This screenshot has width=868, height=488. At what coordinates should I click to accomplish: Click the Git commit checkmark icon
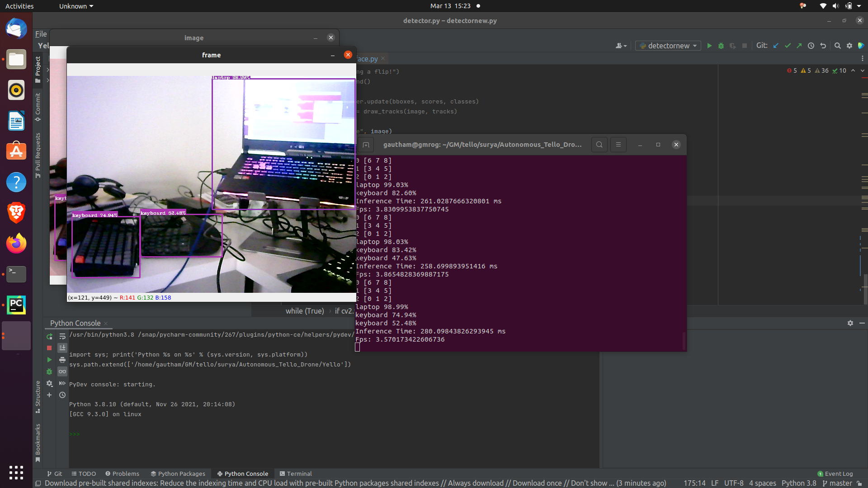pyautogui.click(x=788, y=46)
